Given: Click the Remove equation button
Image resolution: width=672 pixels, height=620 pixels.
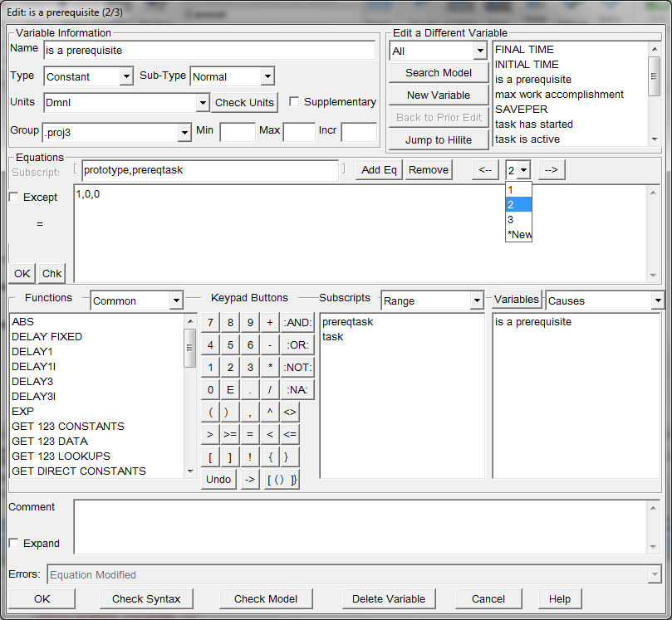Looking at the screenshot, I should coord(429,170).
